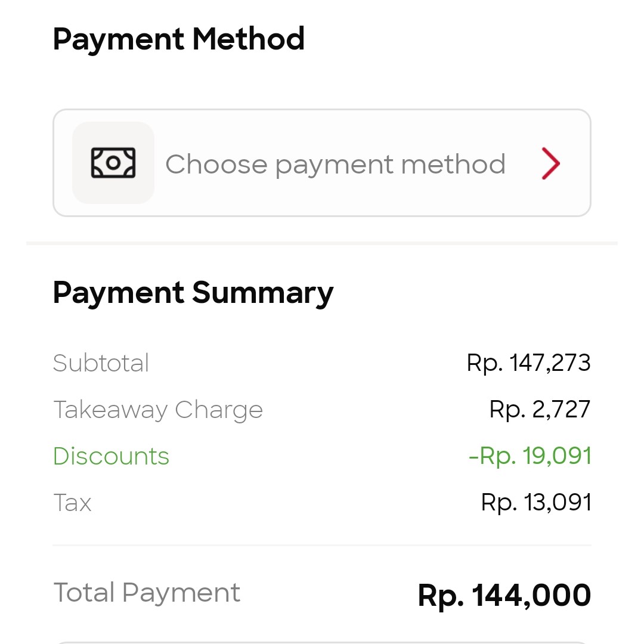Select the Choose payment method text
644x644 pixels.
point(335,165)
